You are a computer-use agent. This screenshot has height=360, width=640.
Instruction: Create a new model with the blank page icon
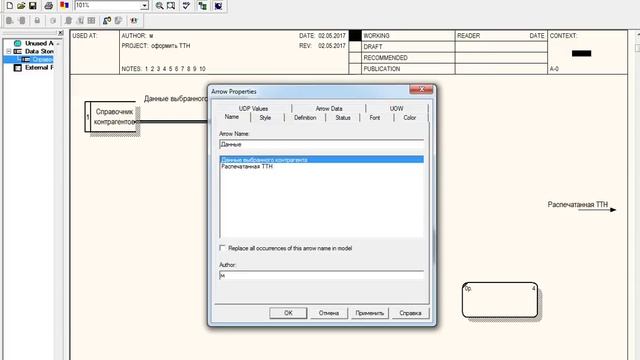click(x=10, y=6)
